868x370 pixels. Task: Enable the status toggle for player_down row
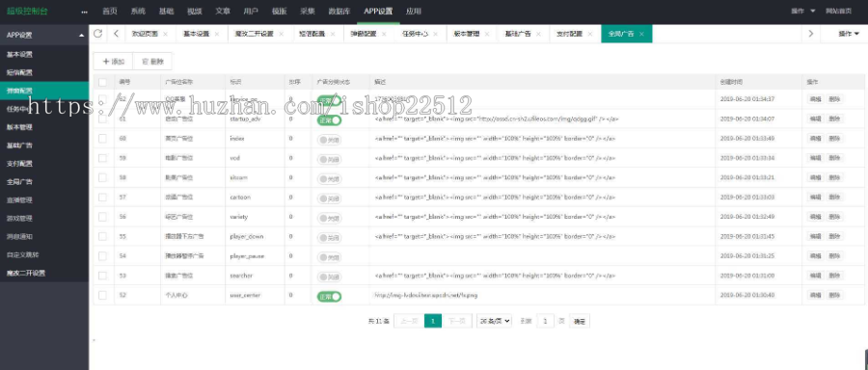click(329, 238)
